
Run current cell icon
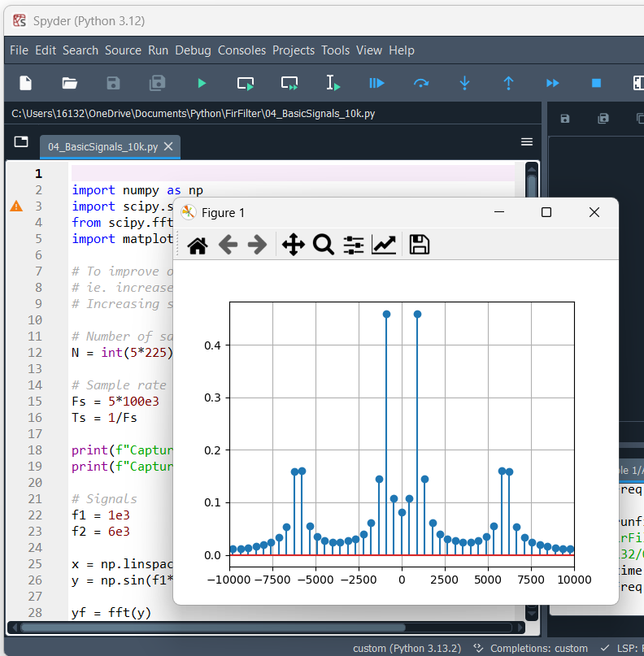(246, 83)
